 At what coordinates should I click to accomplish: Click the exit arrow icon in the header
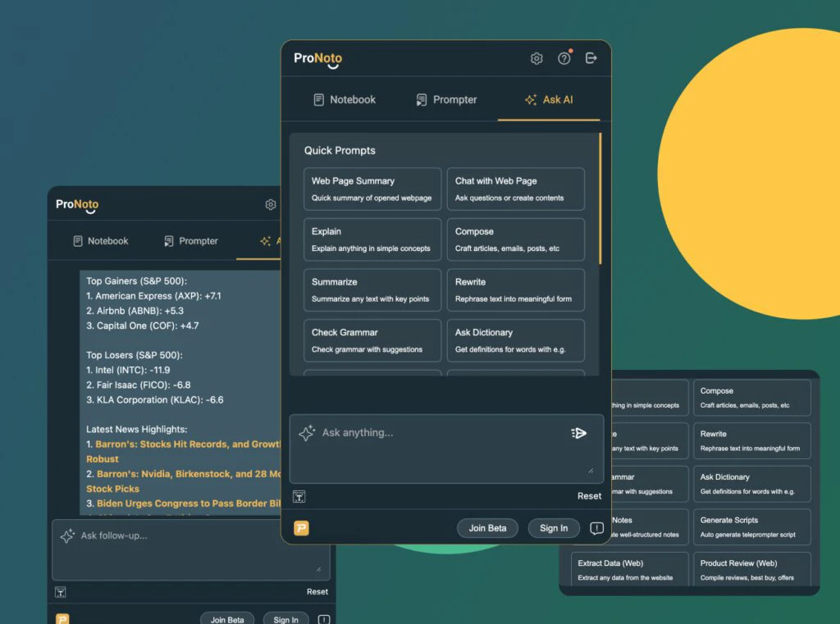click(x=591, y=58)
